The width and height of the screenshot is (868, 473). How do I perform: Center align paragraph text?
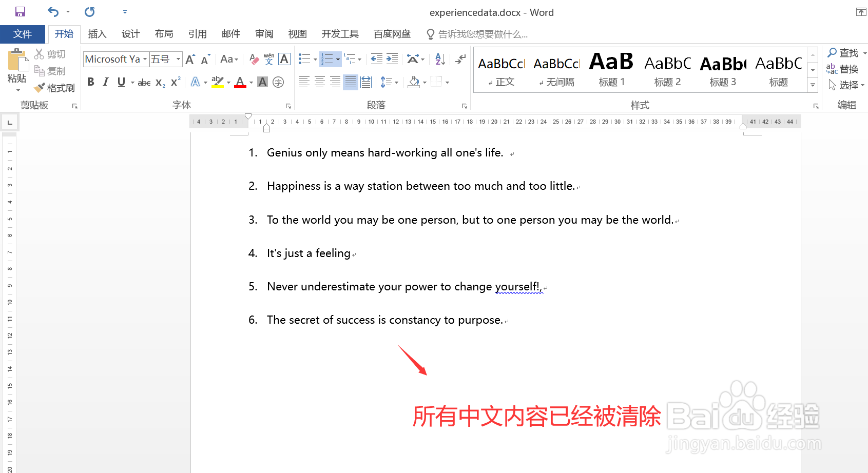[319, 82]
